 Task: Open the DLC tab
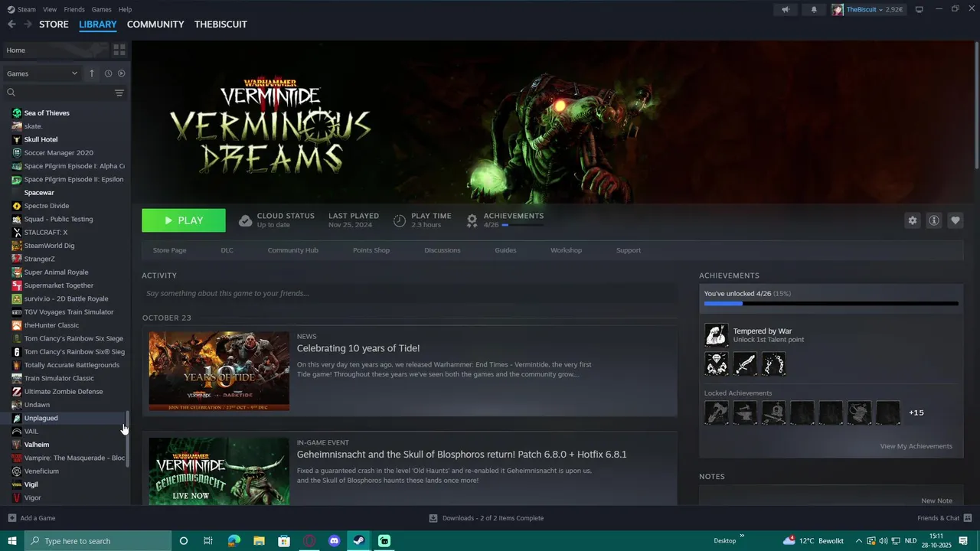(x=227, y=250)
